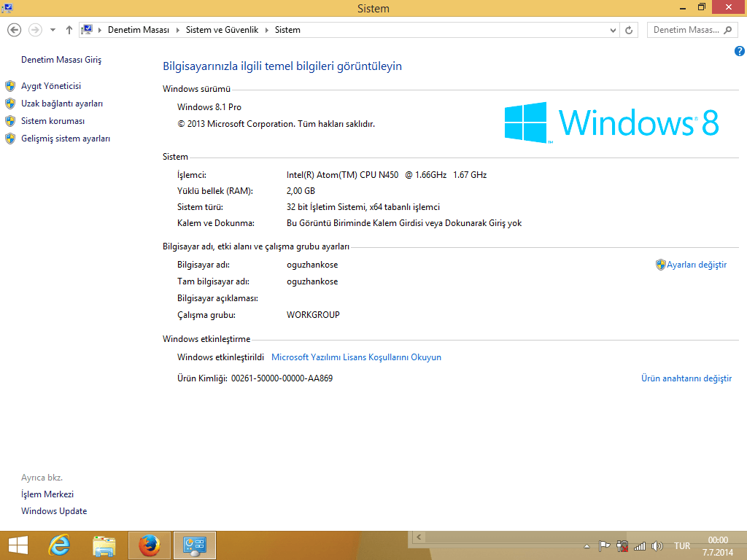The width and height of the screenshot is (747, 560).
Task: Click the Sistem window title bar icon
Action: click(x=7, y=7)
